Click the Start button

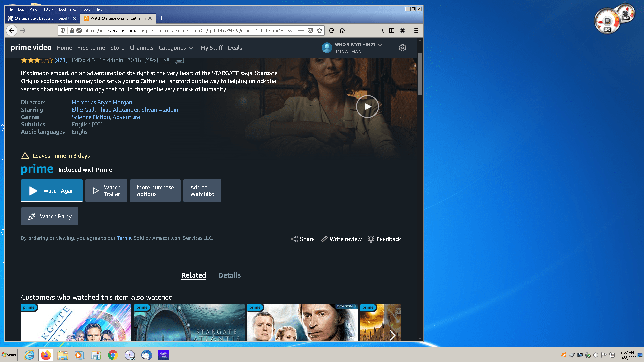pyautogui.click(x=9, y=355)
